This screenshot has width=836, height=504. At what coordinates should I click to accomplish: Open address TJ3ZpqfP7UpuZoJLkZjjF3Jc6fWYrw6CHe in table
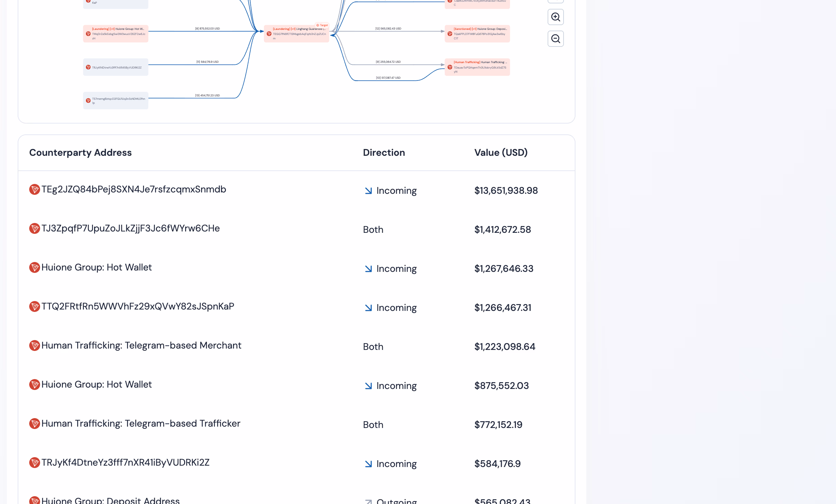tap(130, 228)
